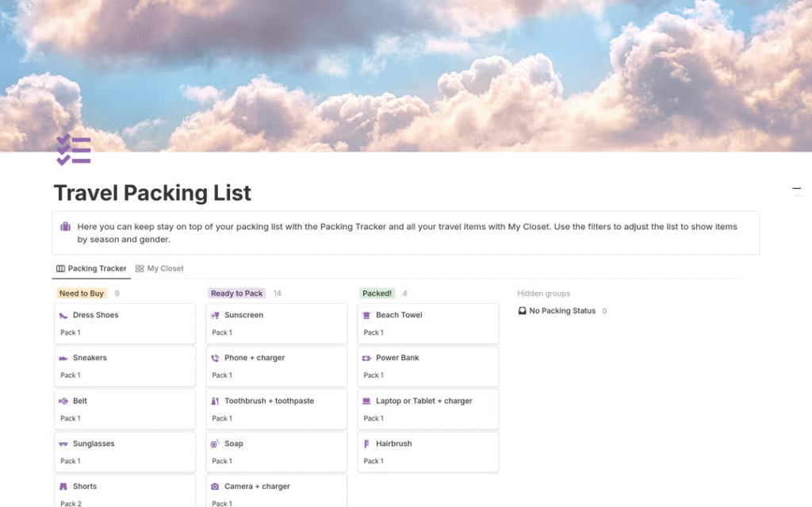Click the Sunglasses card icon
Viewport: 812px width, 507px height.
(x=63, y=444)
